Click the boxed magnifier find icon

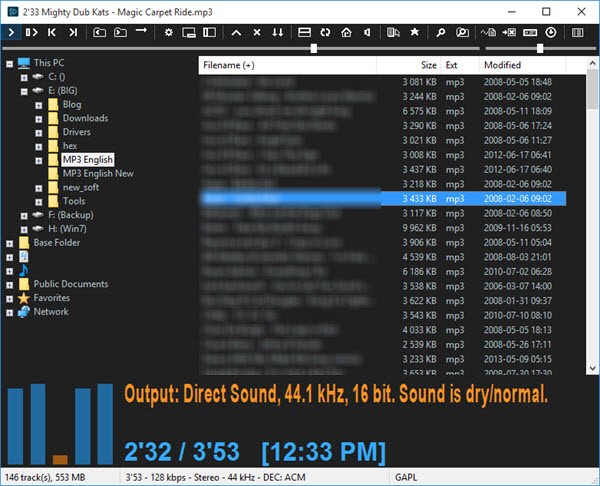tap(462, 33)
